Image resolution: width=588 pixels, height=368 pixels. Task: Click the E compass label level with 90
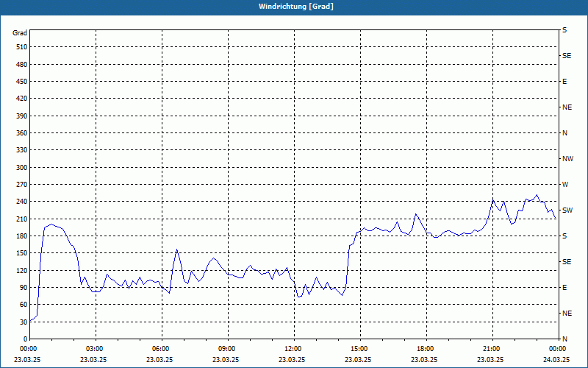(564, 287)
